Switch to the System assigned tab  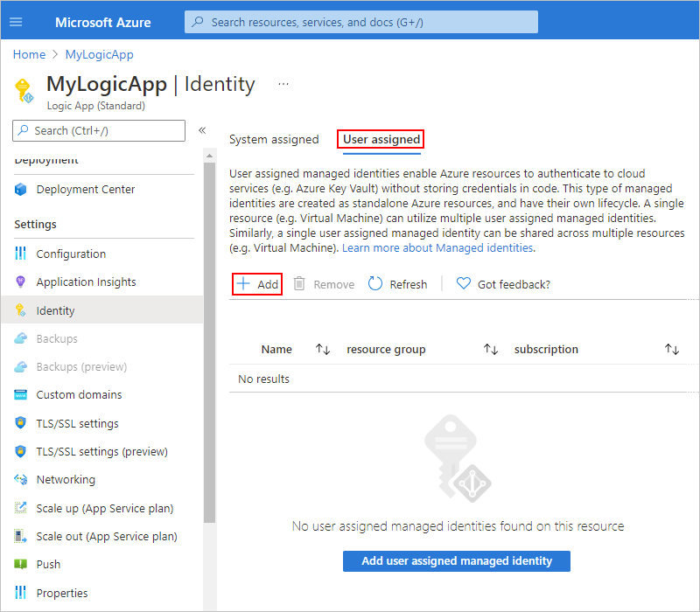(x=274, y=140)
